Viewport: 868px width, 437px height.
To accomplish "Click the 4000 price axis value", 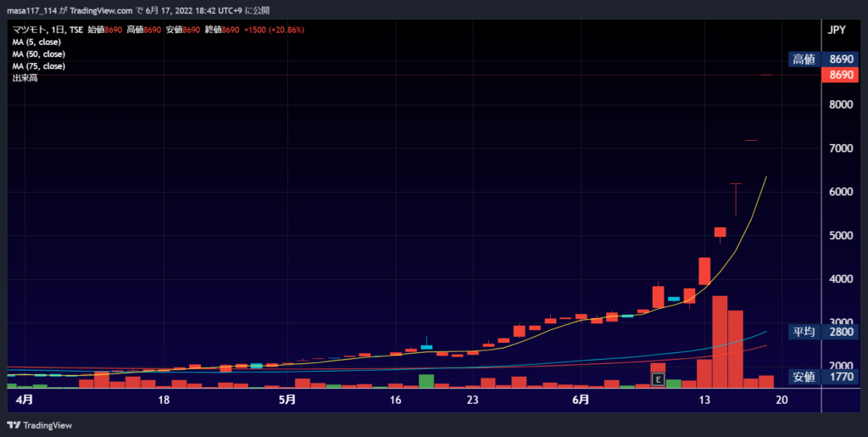I will point(840,278).
